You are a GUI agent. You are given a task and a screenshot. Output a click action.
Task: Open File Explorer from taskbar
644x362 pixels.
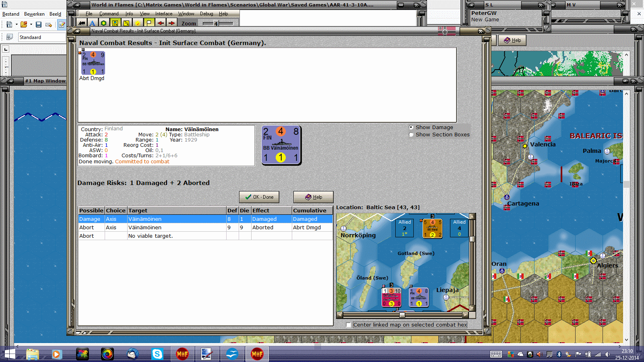(32, 354)
